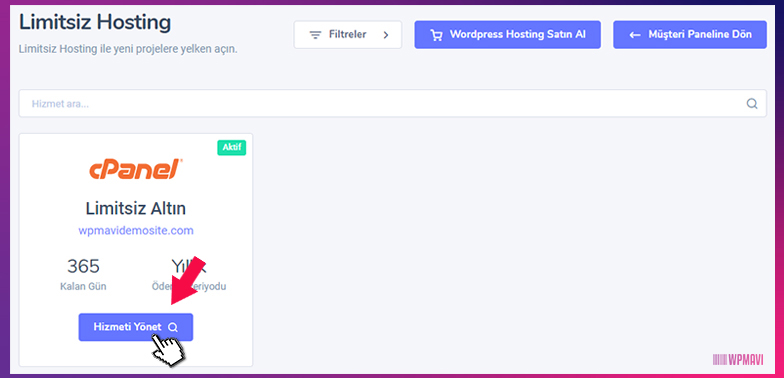
Task: Click the 365 Kalan Gün counter
Action: (83, 274)
